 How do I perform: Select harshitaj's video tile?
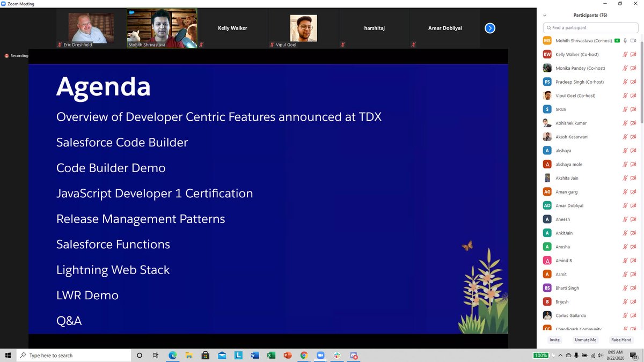point(374,28)
